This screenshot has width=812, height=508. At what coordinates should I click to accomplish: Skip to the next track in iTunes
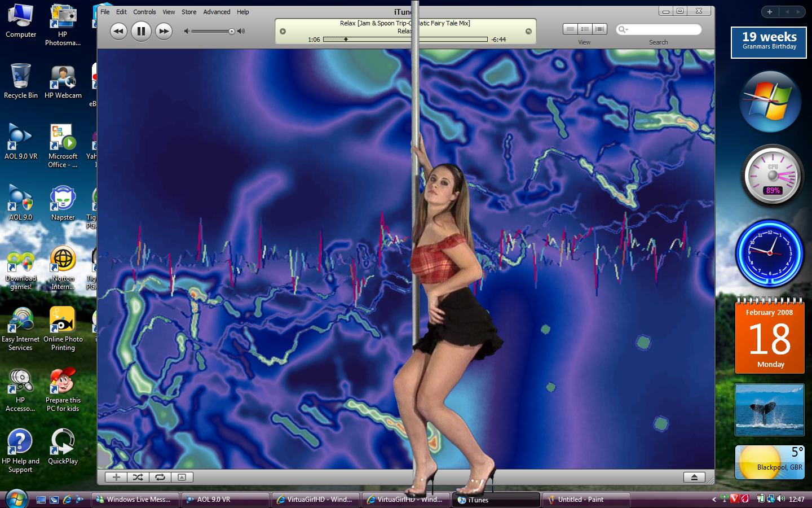click(x=164, y=31)
